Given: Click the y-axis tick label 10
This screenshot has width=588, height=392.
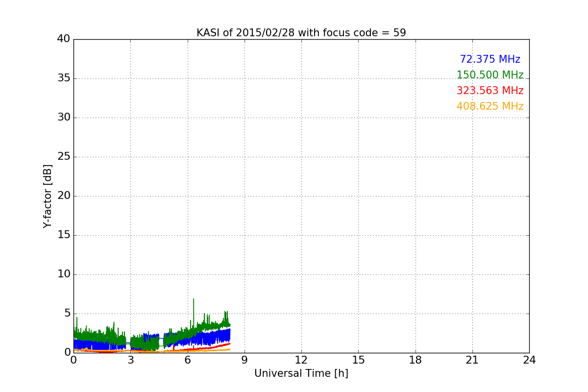Looking at the screenshot, I should (x=64, y=274).
